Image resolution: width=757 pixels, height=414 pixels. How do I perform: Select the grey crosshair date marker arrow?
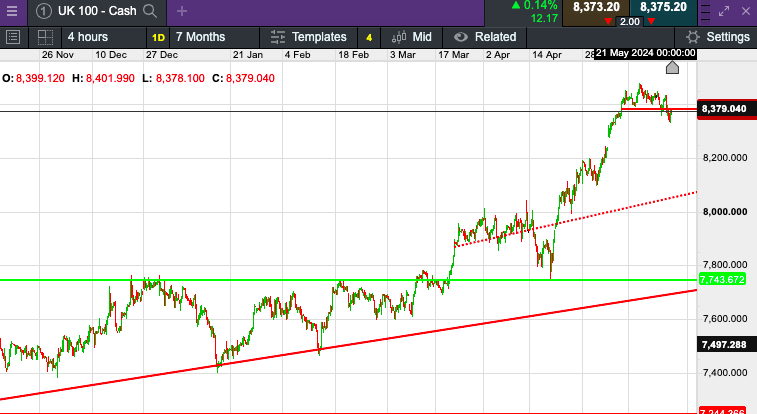coord(672,67)
